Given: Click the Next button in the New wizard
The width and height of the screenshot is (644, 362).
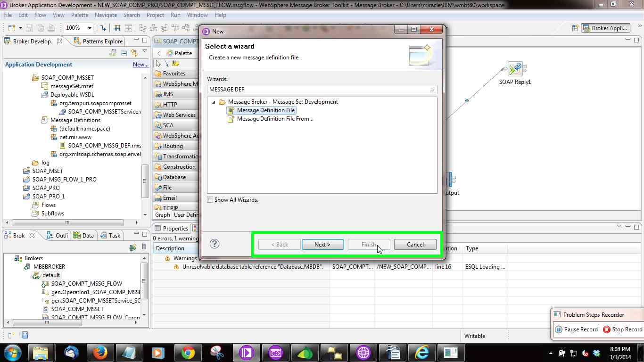Looking at the screenshot, I should pyautogui.click(x=322, y=244).
